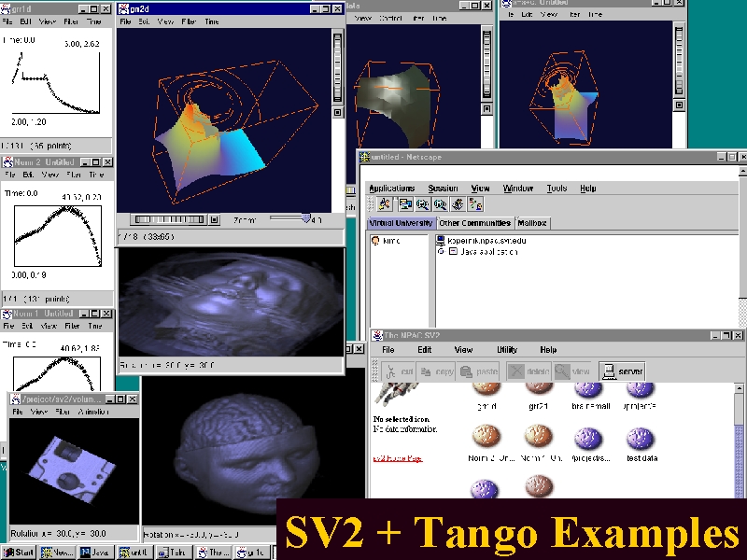Switch to the Other Communities tab
Image resolution: width=747 pixels, height=560 pixels.
click(x=474, y=223)
